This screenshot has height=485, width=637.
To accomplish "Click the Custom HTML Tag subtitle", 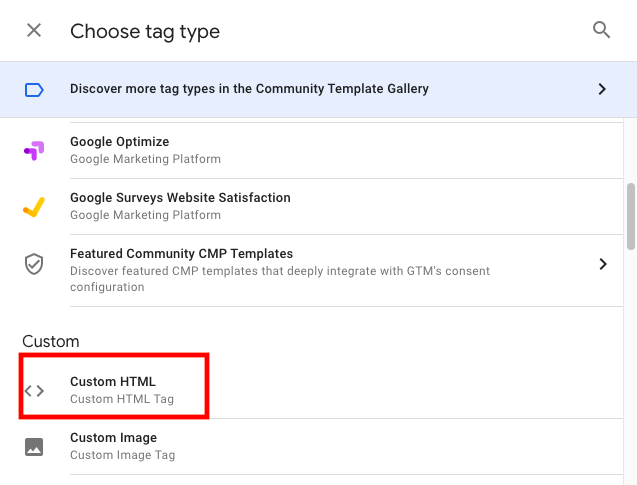I will [122, 399].
